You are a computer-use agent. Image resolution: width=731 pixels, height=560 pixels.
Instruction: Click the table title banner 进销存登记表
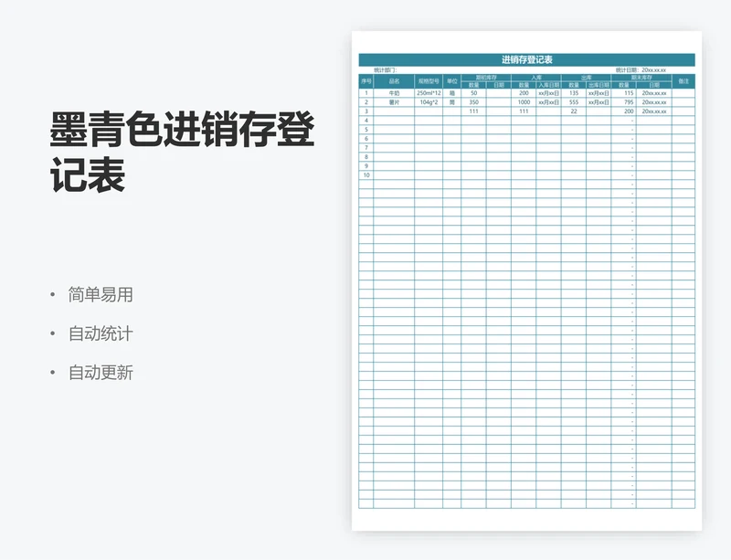pos(527,59)
